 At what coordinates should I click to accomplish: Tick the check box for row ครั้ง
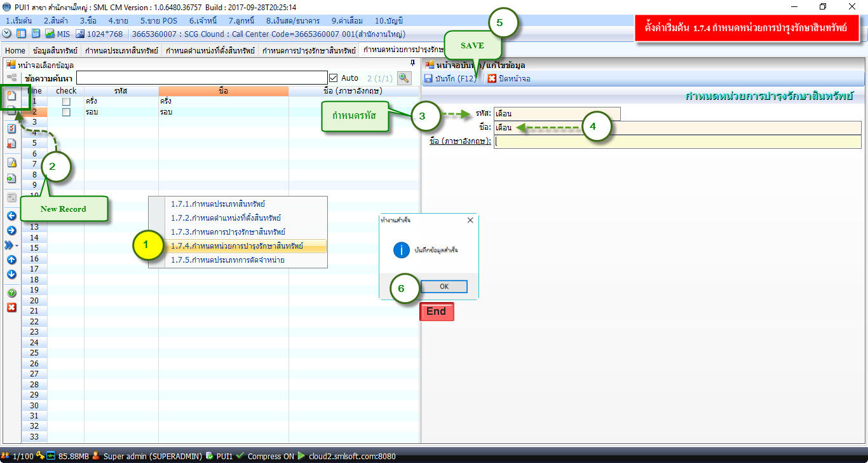66,102
